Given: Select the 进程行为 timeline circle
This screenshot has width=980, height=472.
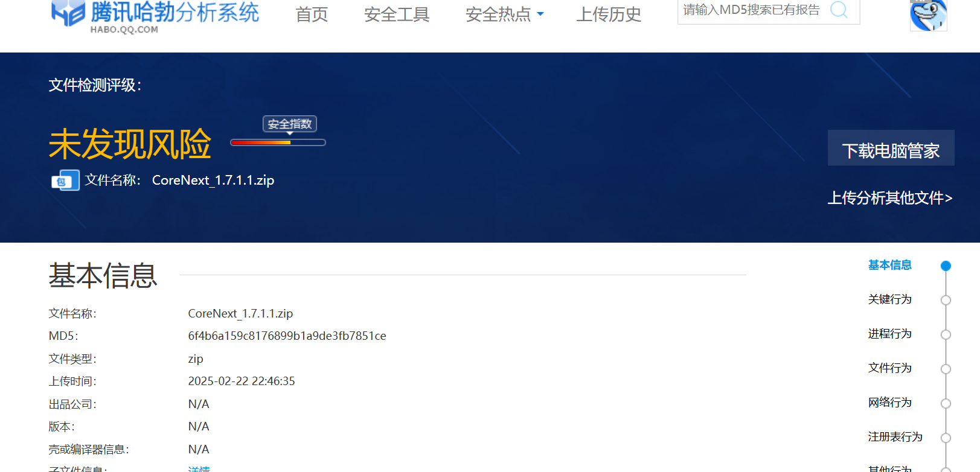Looking at the screenshot, I should click(x=946, y=334).
